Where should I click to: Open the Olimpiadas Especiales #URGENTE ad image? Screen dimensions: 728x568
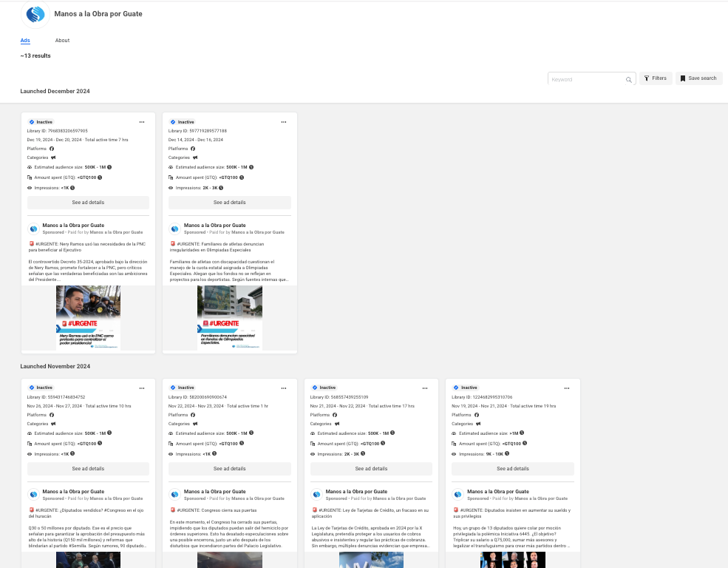230,318
